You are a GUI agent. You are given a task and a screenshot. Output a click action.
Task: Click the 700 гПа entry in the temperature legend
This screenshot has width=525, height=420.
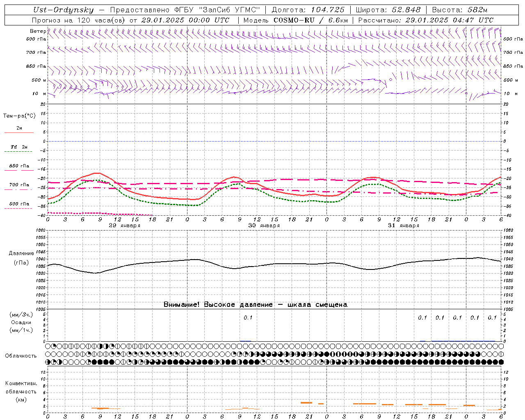[x=19, y=185]
